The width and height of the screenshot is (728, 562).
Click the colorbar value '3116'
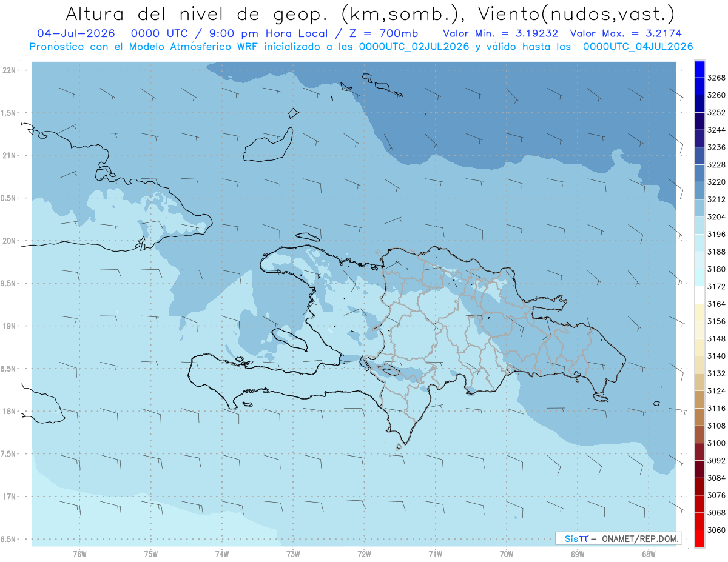click(716, 409)
